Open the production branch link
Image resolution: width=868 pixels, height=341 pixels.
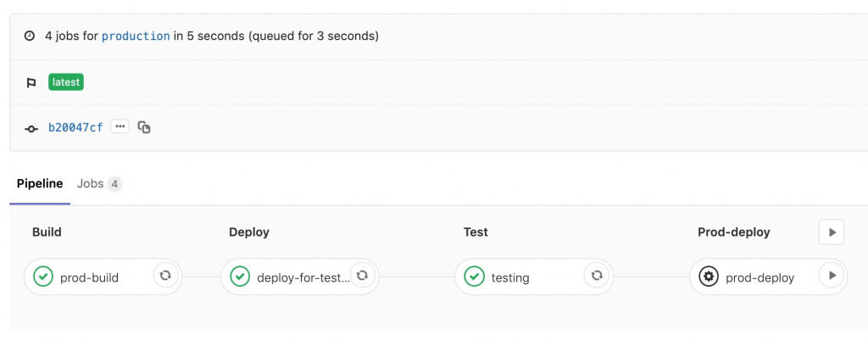tap(136, 36)
